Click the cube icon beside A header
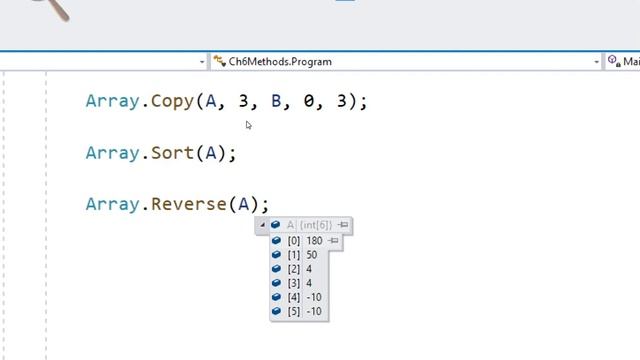 pyautogui.click(x=276, y=224)
